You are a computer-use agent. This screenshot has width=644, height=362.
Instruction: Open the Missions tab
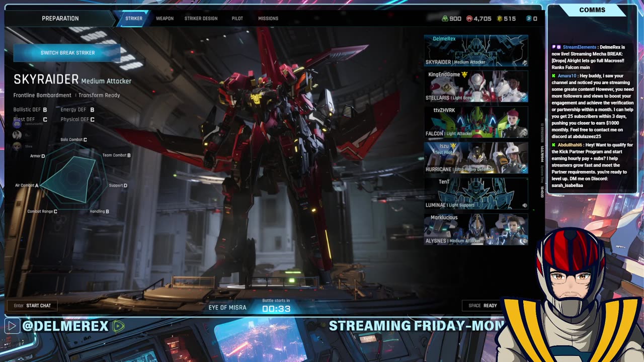click(268, 19)
